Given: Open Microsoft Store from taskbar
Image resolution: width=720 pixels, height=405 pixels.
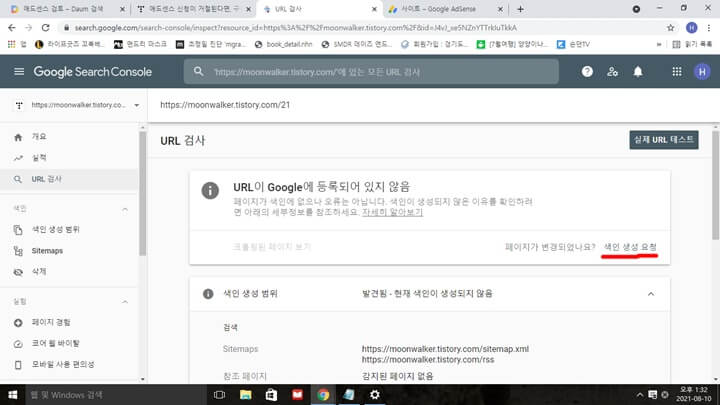Looking at the screenshot, I should (271, 395).
